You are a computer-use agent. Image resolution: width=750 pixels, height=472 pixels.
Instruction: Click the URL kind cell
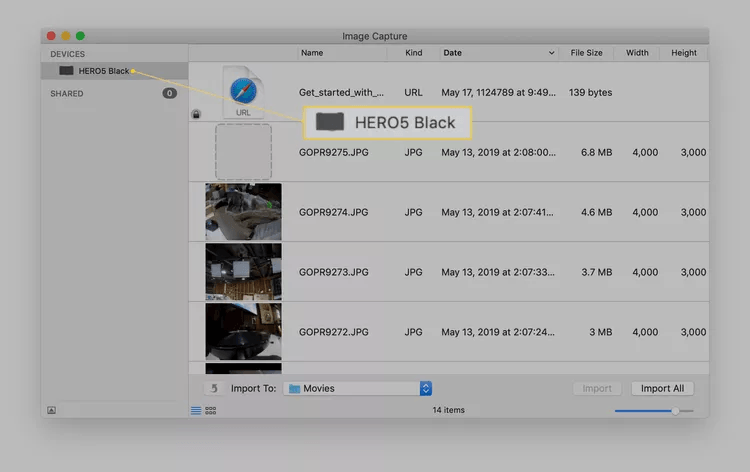413,92
